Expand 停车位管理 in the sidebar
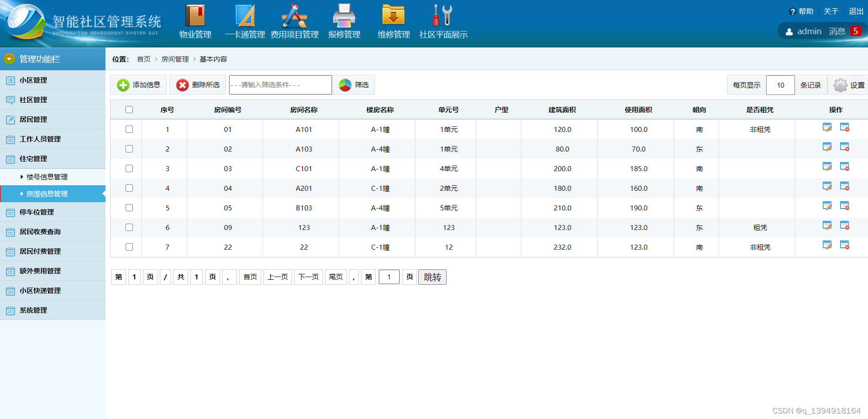Viewport: 868px width, 419px height. [x=53, y=212]
